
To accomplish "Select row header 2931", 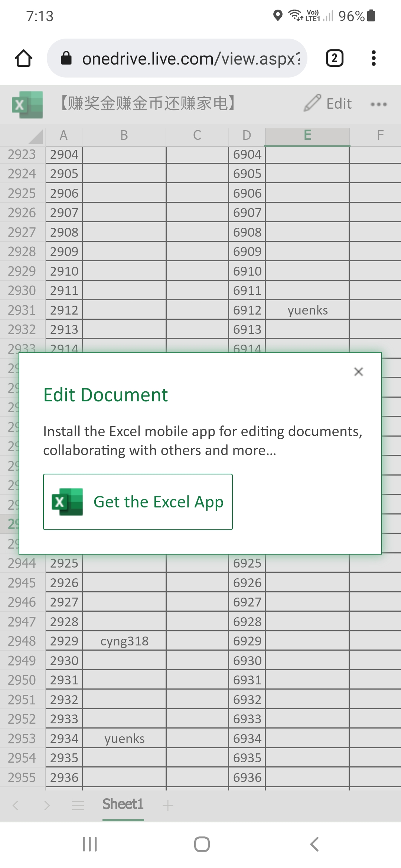I will click(x=22, y=310).
